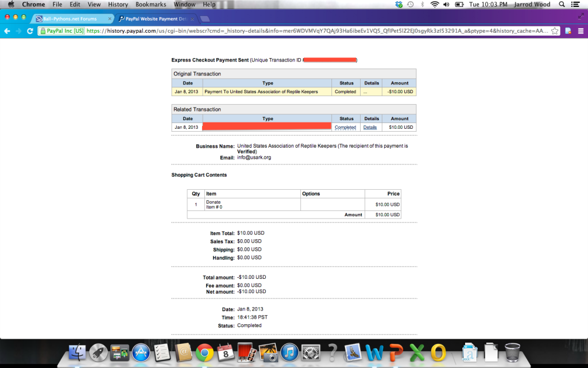This screenshot has width=588, height=368.
Task: Enter Chrome full-screen mode via the corner arrows
Action: [x=581, y=16]
